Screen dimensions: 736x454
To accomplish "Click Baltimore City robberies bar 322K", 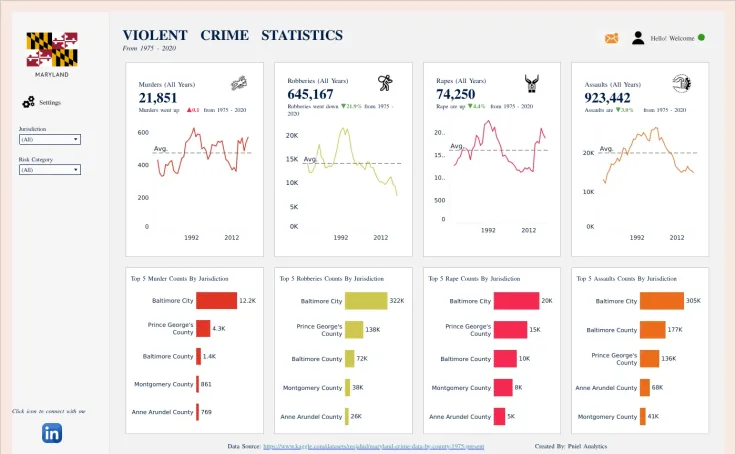I will point(366,300).
